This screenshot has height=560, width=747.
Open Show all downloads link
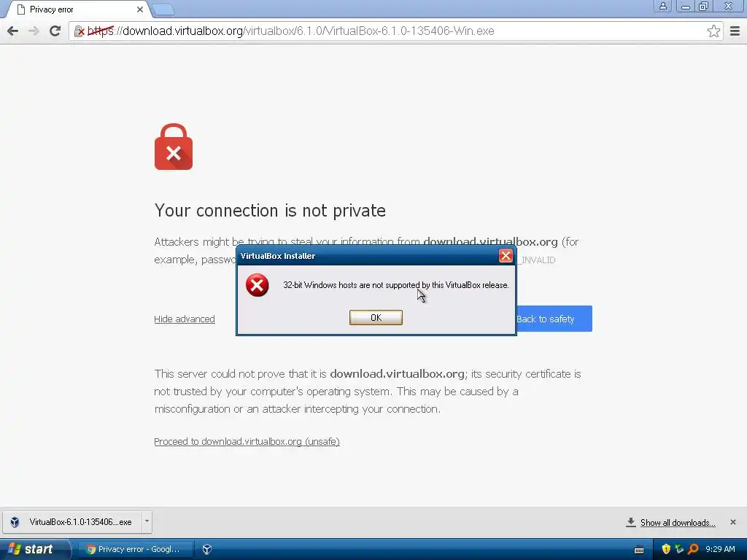pos(678,522)
